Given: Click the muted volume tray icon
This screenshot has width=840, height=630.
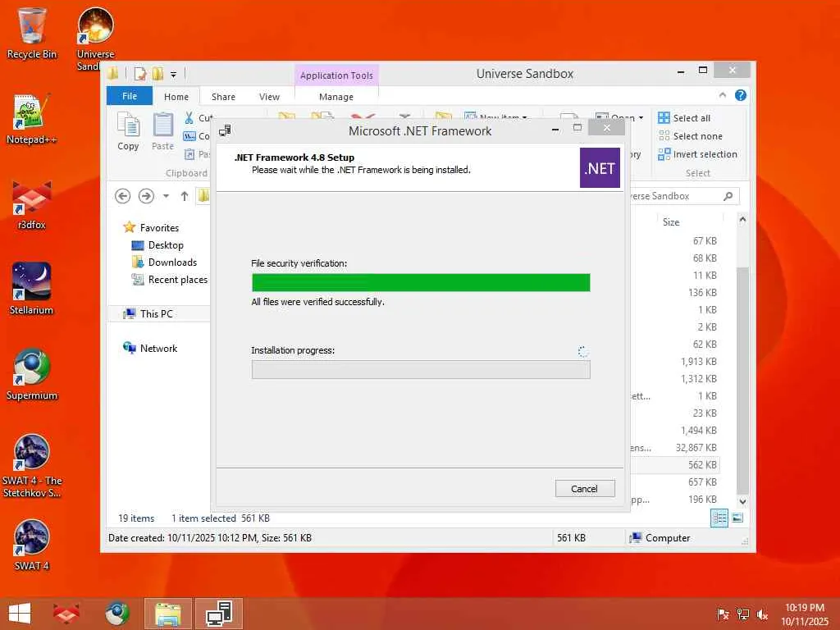Looking at the screenshot, I should (x=762, y=614).
